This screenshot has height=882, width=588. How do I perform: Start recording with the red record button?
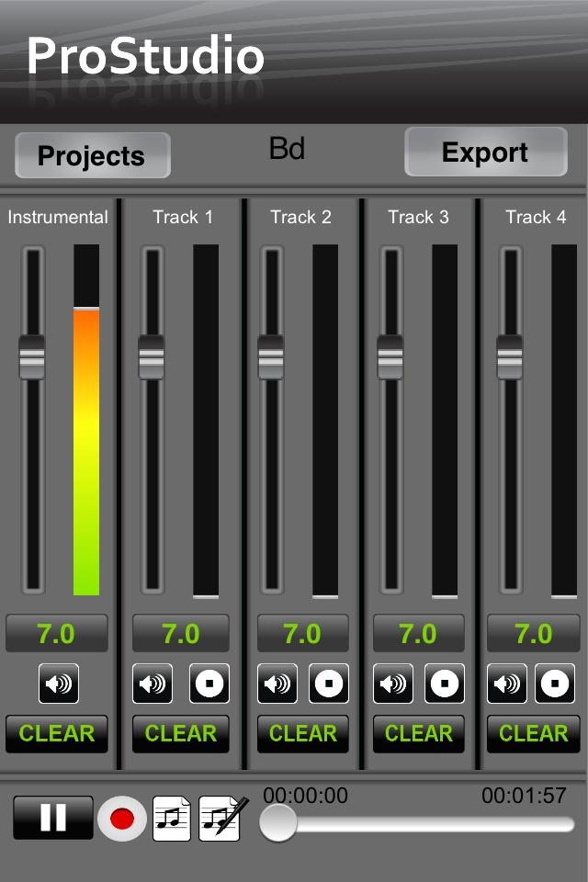[x=122, y=819]
